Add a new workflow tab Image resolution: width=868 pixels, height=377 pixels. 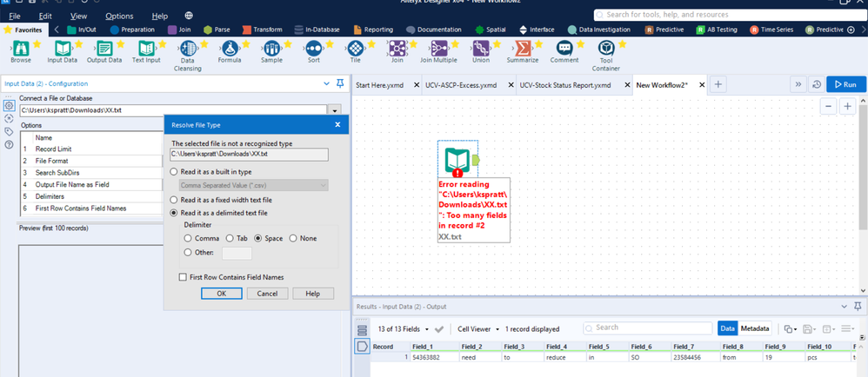(x=718, y=84)
